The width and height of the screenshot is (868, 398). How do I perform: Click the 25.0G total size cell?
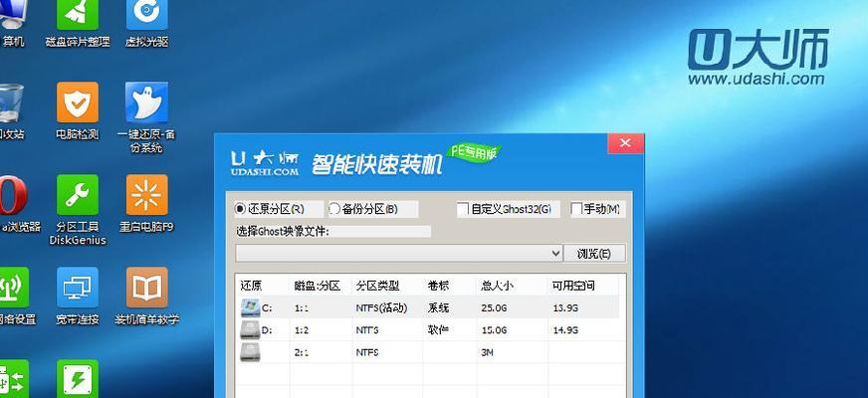click(x=495, y=307)
